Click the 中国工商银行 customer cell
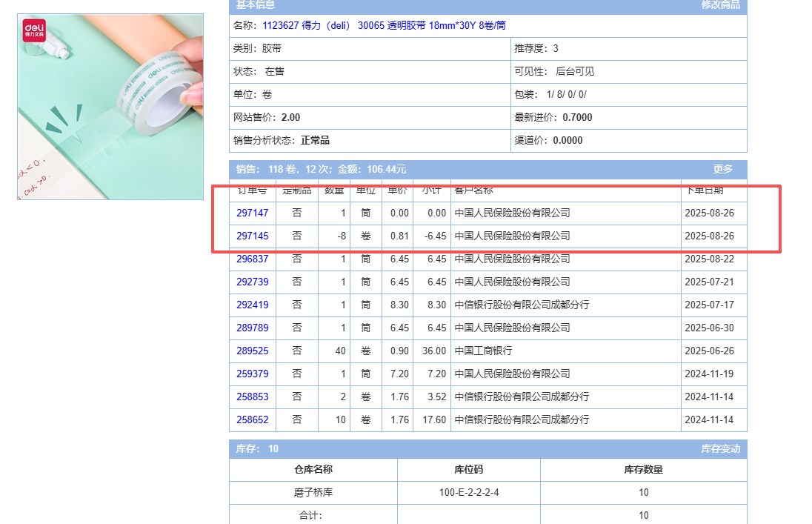 click(566, 351)
